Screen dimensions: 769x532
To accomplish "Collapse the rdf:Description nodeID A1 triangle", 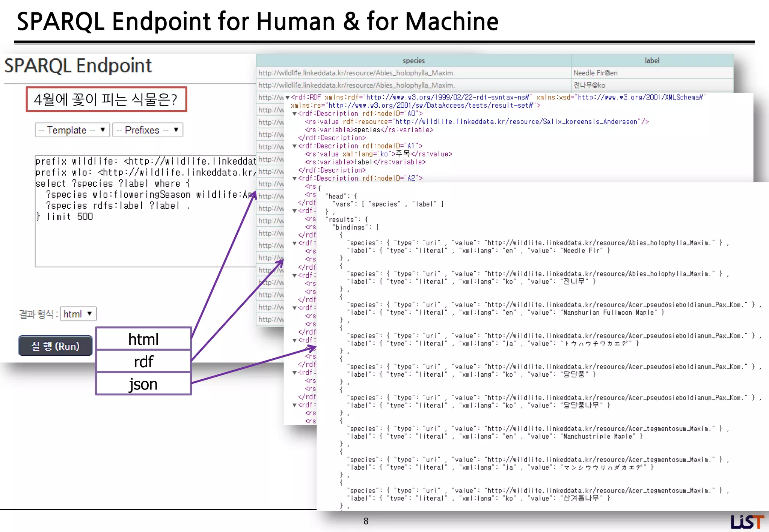I will 295,146.
